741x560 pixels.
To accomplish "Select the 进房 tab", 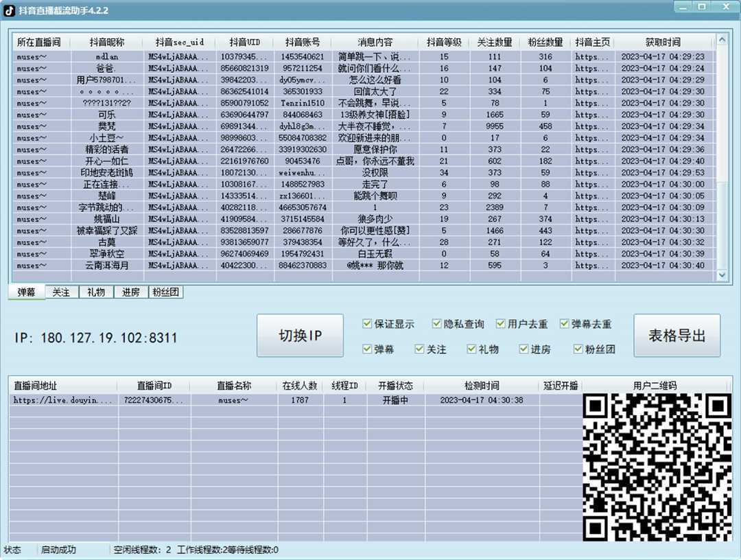I will coord(130,292).
